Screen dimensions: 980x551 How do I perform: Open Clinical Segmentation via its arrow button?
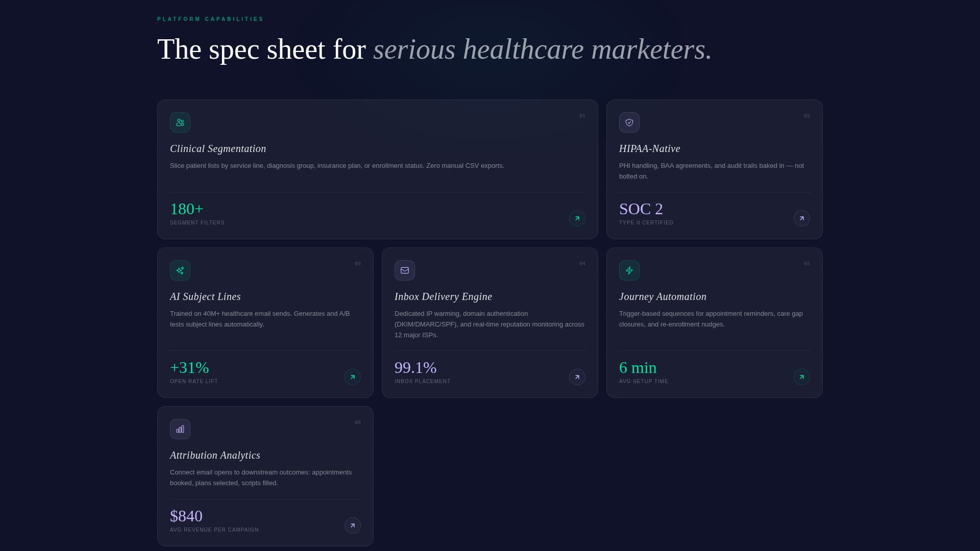577,218
